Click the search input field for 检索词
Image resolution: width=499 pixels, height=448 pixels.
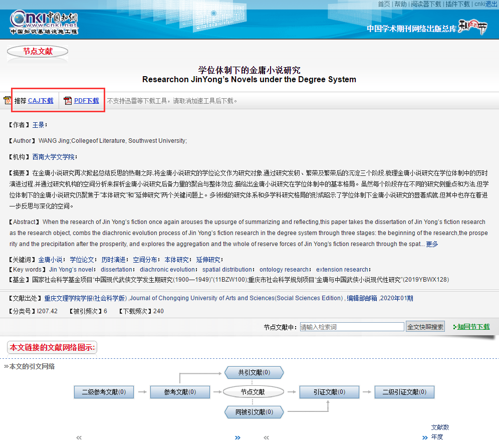point(352,326)
